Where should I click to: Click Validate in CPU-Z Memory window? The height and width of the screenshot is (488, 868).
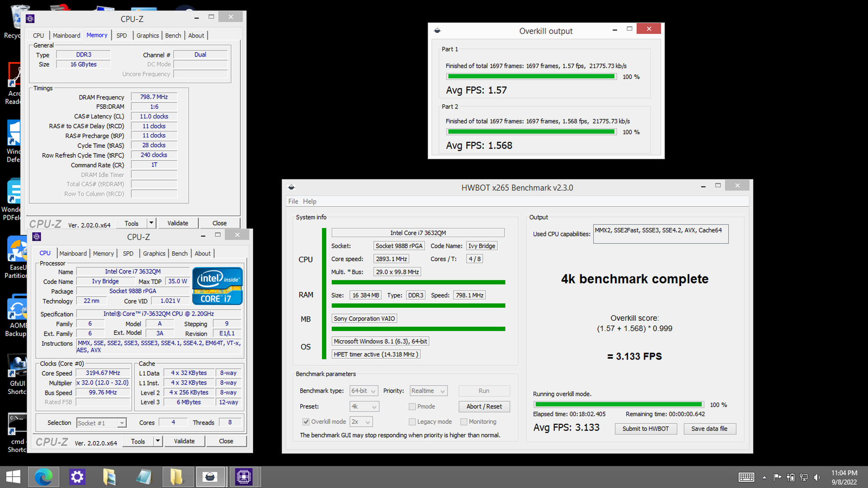tap(178, 223)
